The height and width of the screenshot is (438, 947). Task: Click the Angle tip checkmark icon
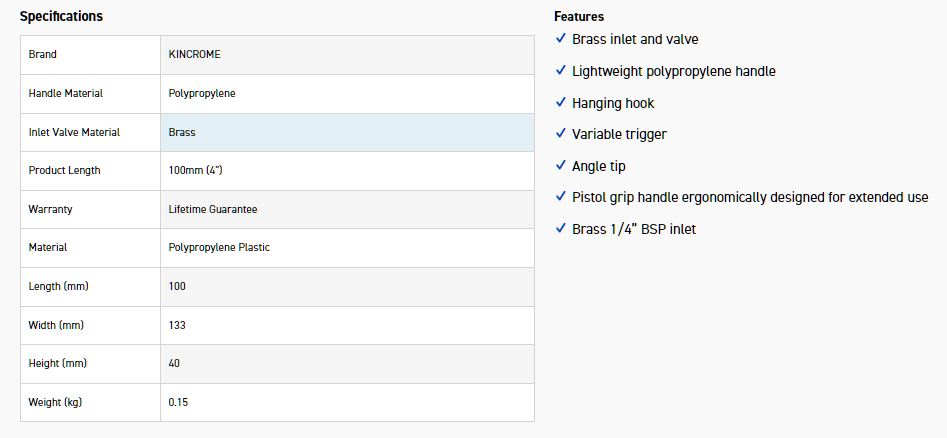[561, 166]
